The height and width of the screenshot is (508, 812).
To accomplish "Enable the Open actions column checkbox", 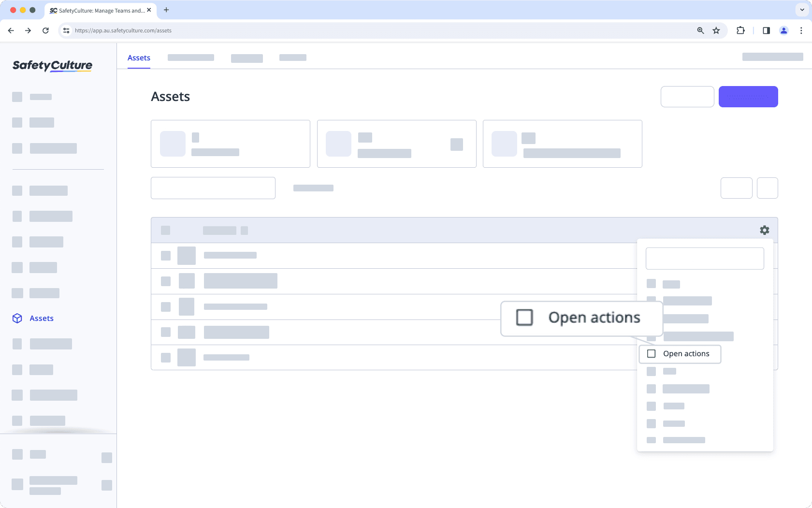I will pyautogui.click(x=651, y=353).
